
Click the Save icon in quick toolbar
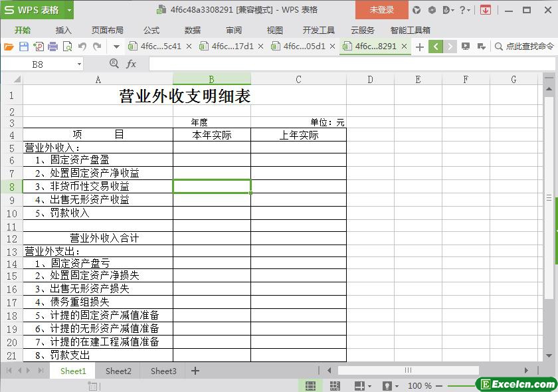pos(23,47)
